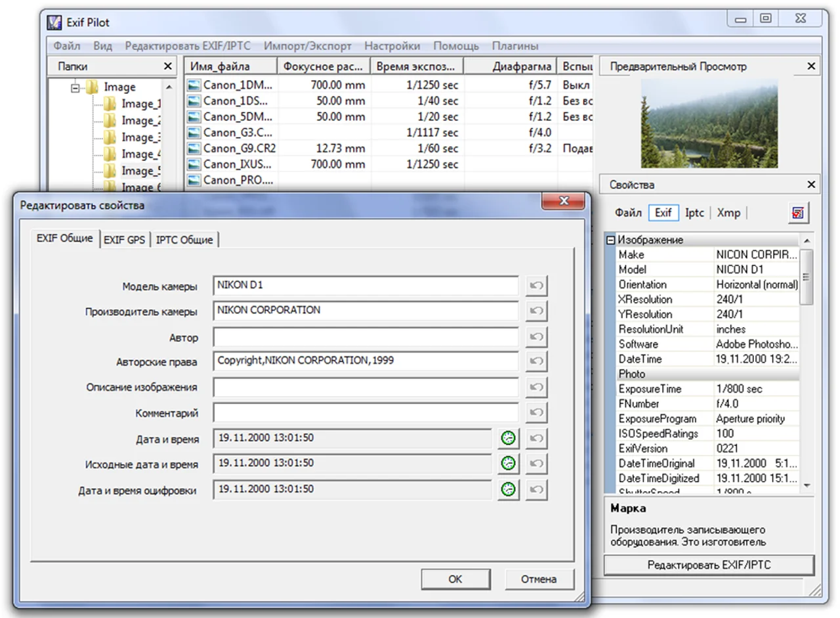The image size is (840, 618).
Task: Show the Xmp properties view
Action: (728, 213)
